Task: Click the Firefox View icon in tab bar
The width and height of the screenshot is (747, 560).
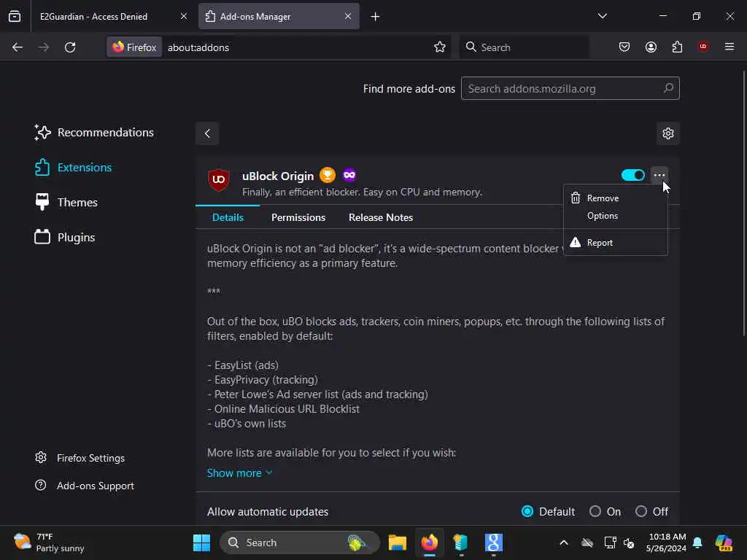Action: (15, 16)
